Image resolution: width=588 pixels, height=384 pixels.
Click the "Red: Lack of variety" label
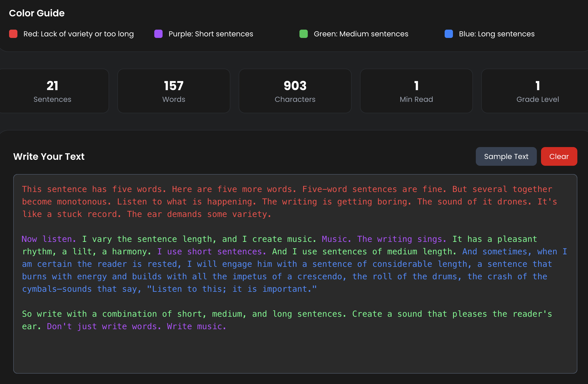coord(78,34)
